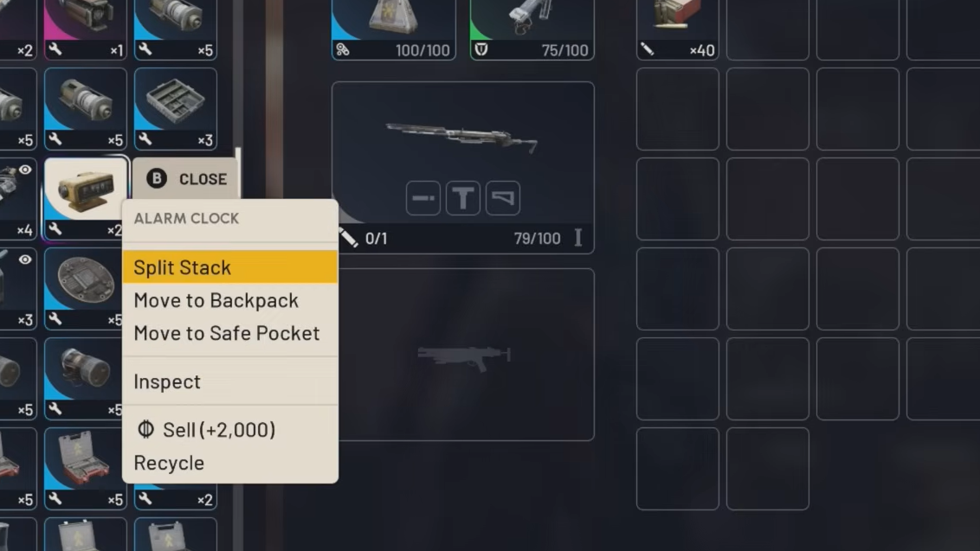The height and width of the screenshot is (551, 980).
Task: Select the Alarm Clock item tile
Action: coord(86,197)
